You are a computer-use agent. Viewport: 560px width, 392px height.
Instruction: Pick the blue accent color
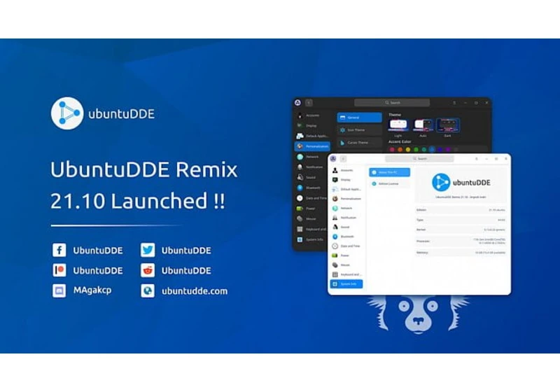coord(432,150)
